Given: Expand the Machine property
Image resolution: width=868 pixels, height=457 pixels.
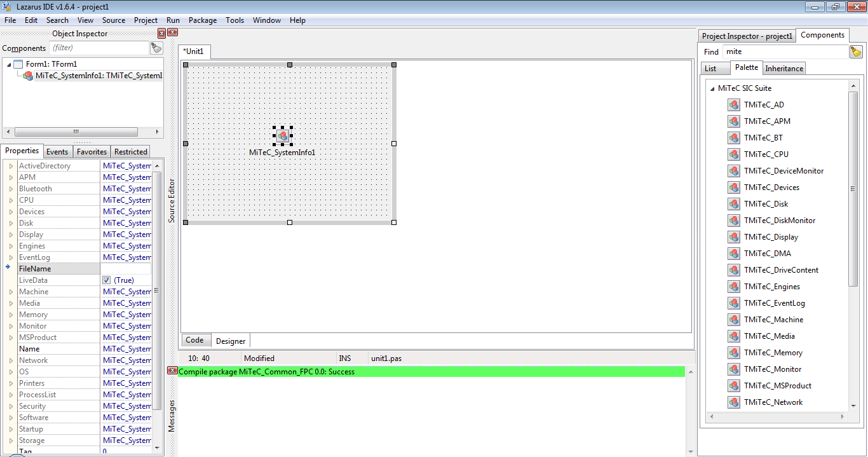Looking at the screenshot, I should [x=11, y=292].
